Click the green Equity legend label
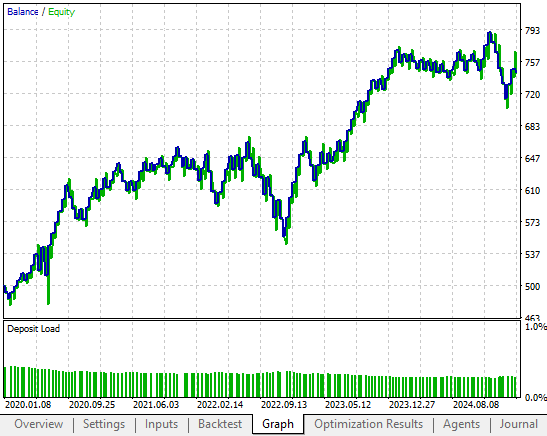The width and height of the screenshot is (547, 436). pos(61,12)
